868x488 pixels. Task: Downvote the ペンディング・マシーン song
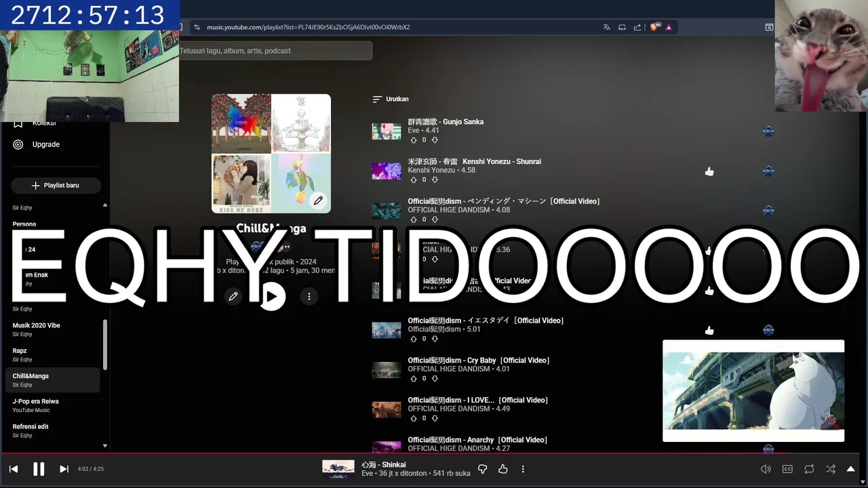(435, 220)
